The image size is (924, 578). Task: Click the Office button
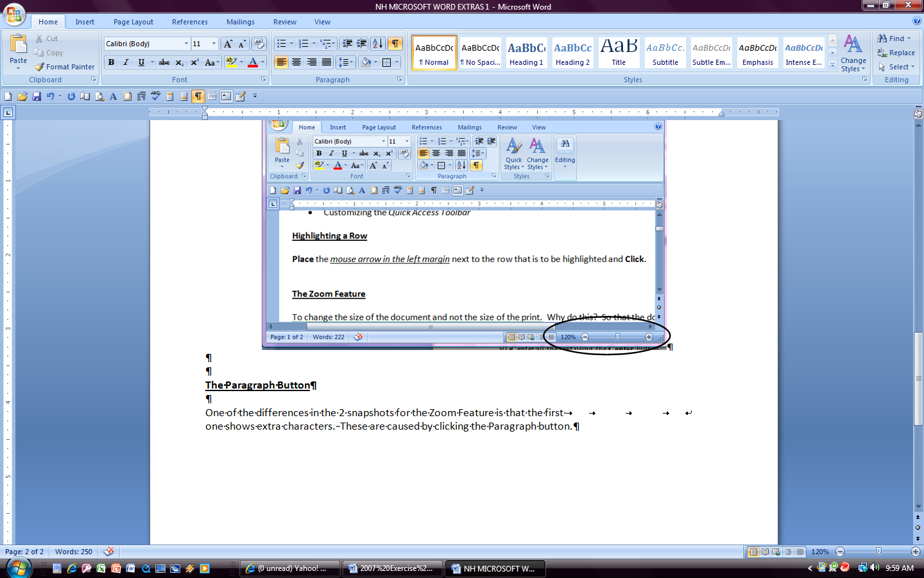pyautogui.click(x=14, y=13)
